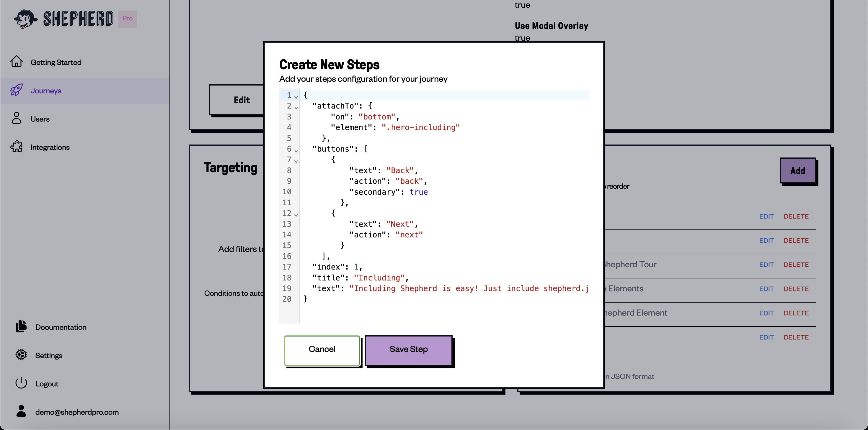The image size is (868, 430).
Task: Click the Shepherd mascot logo icon
Action: click(26, 19)
